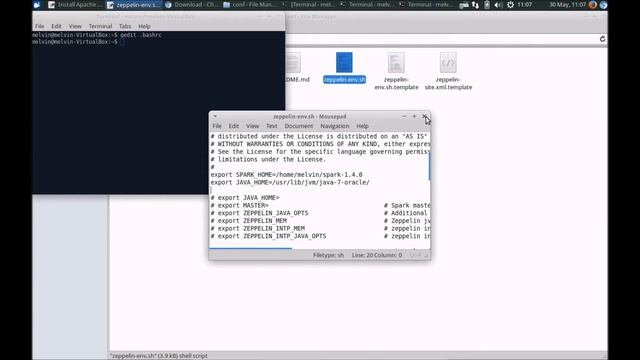The image size is (640, 360).
Task: Switch to conf - File Manager taskbar window
Action: coord(250,5)
